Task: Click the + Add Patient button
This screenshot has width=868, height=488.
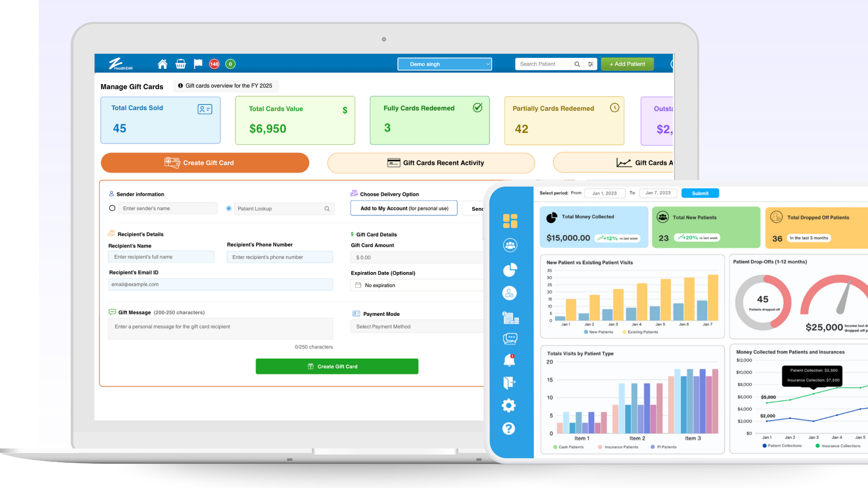Action: pos(627,64)
